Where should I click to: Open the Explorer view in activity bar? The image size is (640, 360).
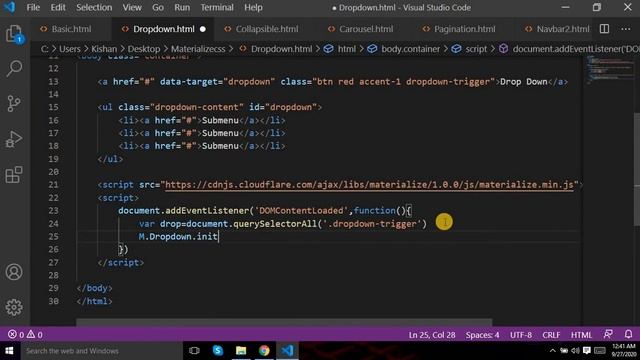14,33
